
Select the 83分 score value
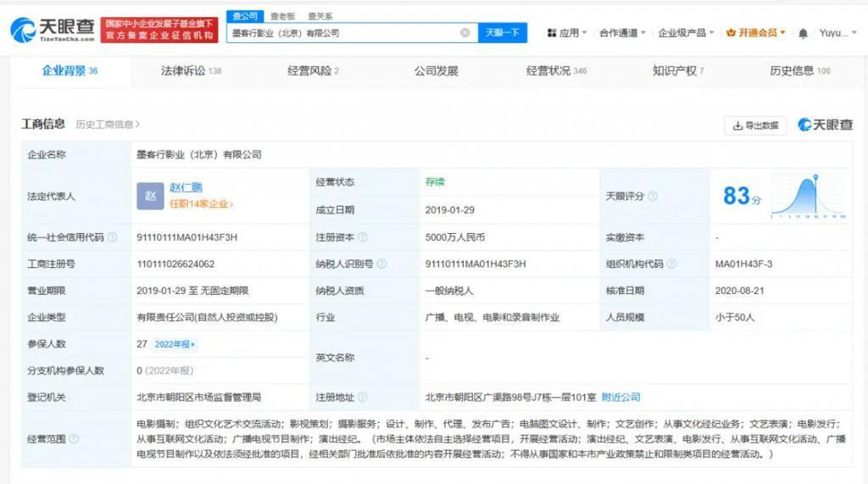tap(742, 196)
